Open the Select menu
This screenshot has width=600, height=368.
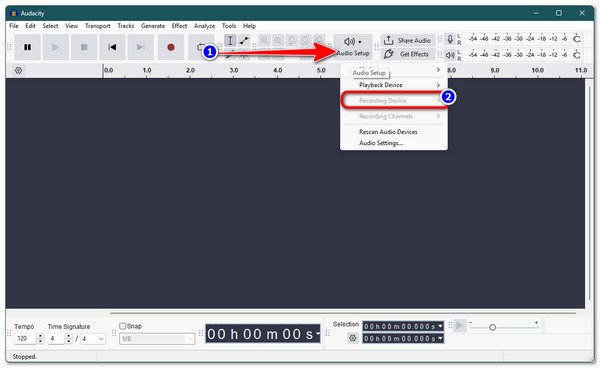[51, 26]
